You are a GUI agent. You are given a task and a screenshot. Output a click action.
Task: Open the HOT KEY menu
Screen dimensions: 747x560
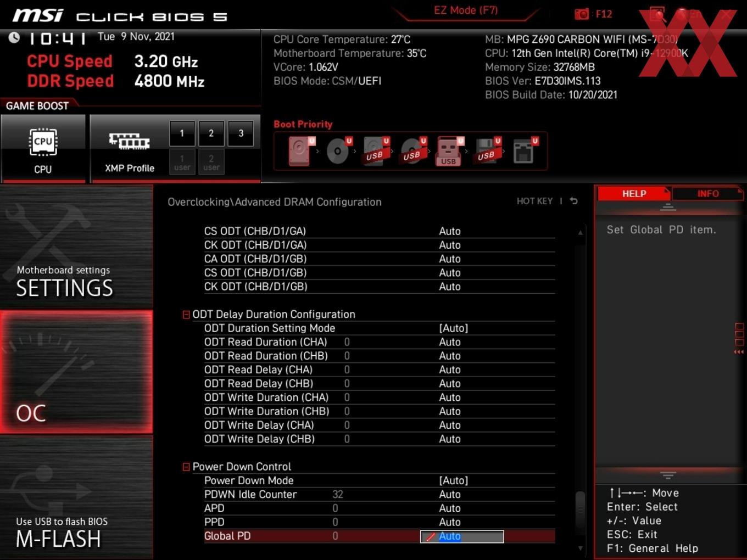pos(534,201)
